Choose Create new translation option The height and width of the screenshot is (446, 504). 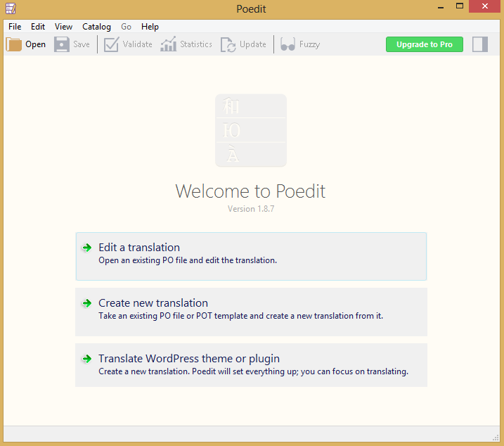(x=251, y=312)
